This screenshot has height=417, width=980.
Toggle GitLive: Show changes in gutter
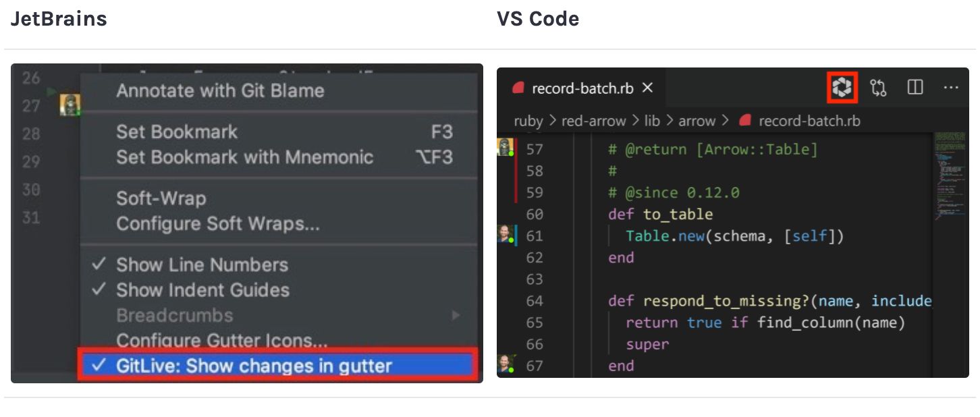point(254,366)
